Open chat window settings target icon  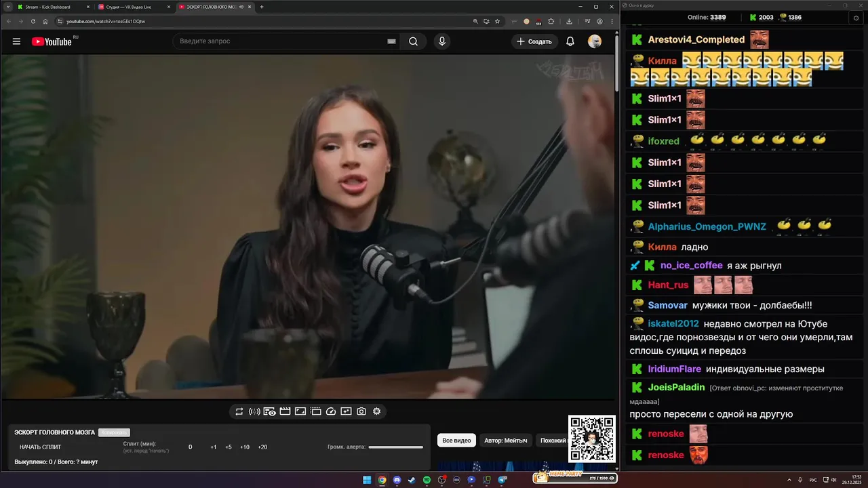click(x=856, y=18)
